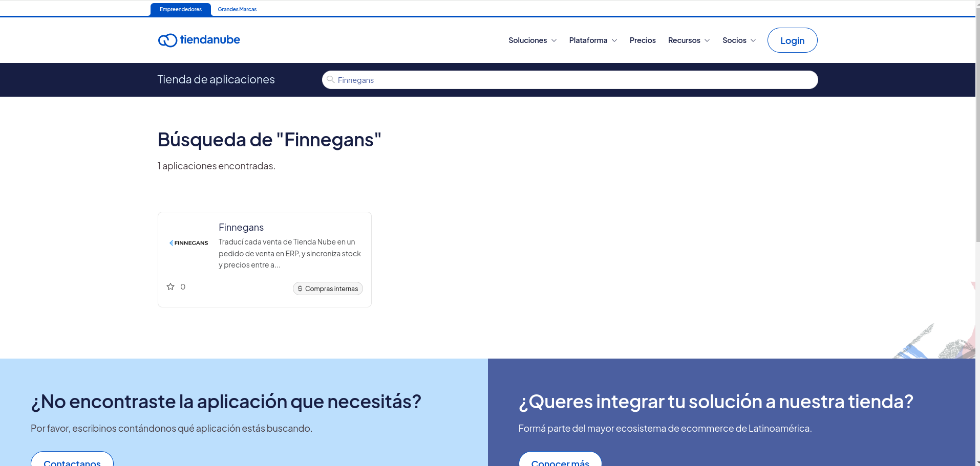Viewport: 980px width, 466px height.
Task: Click the Tiendanube cloud logo
Action: (x=199, y=40)
